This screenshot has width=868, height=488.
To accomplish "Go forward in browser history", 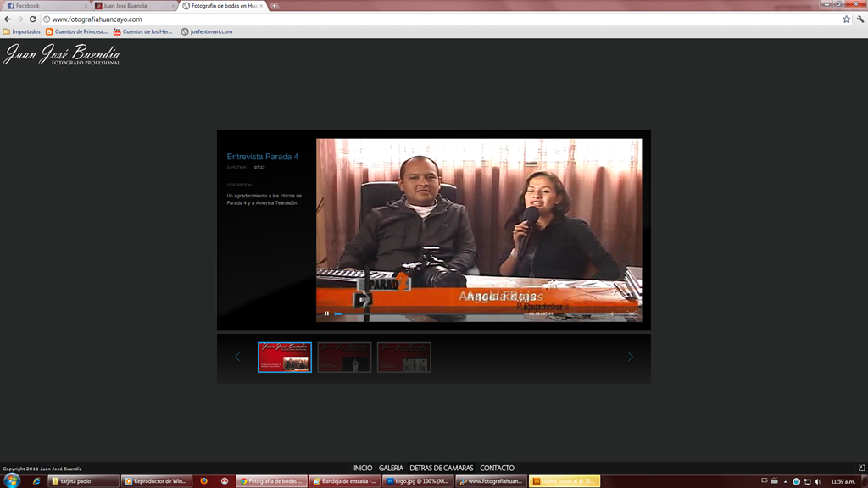I will (20, 19).
